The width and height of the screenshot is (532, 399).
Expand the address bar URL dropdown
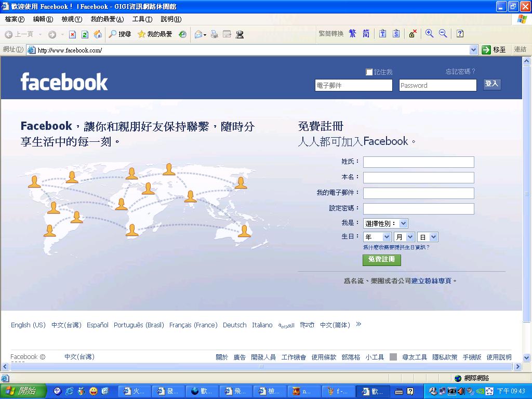coord(473,50)
